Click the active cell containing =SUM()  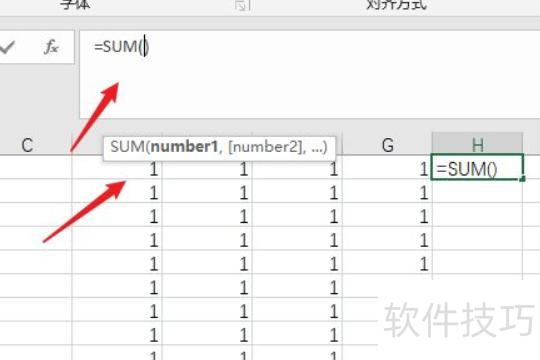(477, 167)
